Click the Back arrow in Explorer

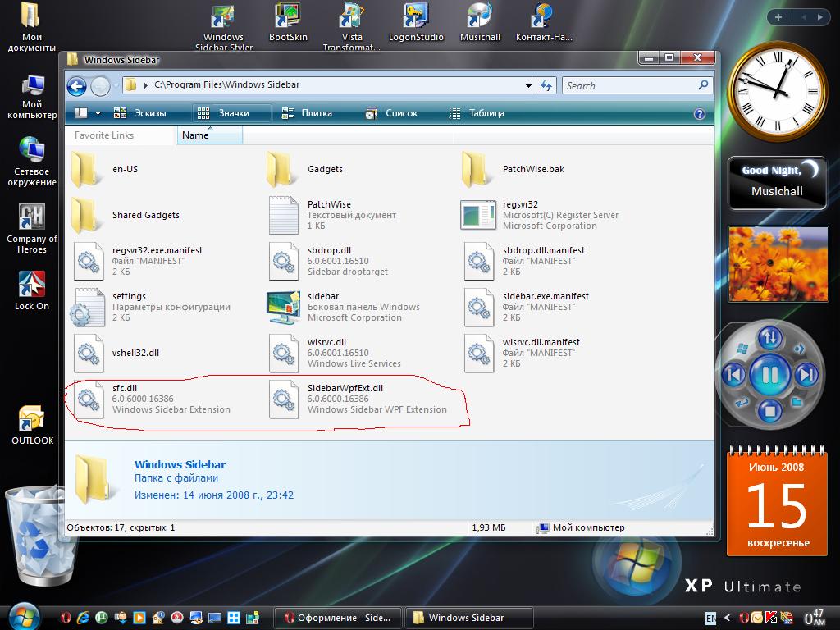click(76, 85)
